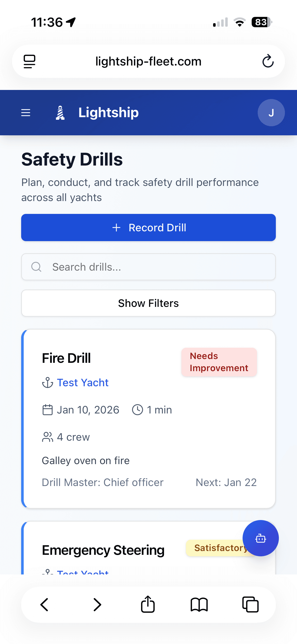Screen dimensions: 297x644
Task: Go forward with the right chevron
Action: tap(97, 604)
